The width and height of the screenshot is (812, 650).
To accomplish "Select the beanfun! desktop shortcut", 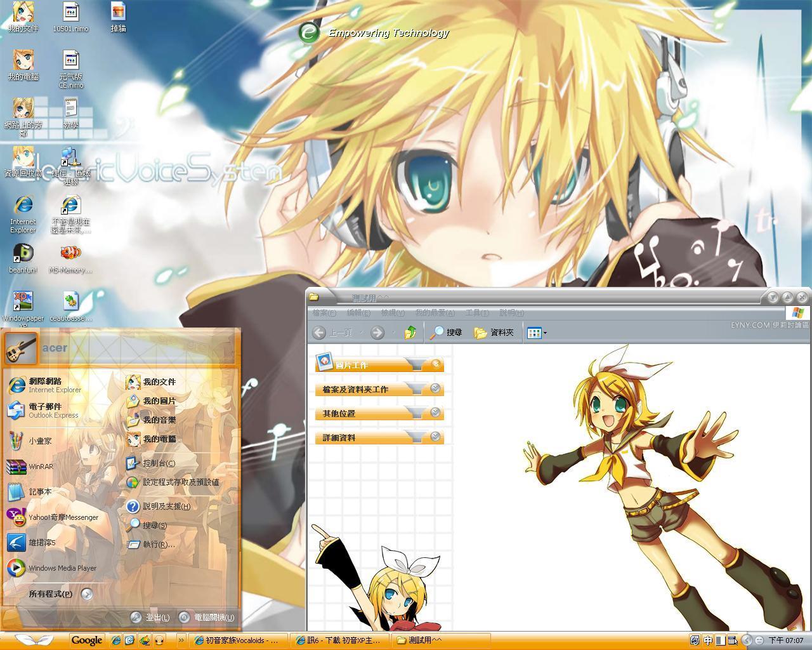I will (23, 258).
